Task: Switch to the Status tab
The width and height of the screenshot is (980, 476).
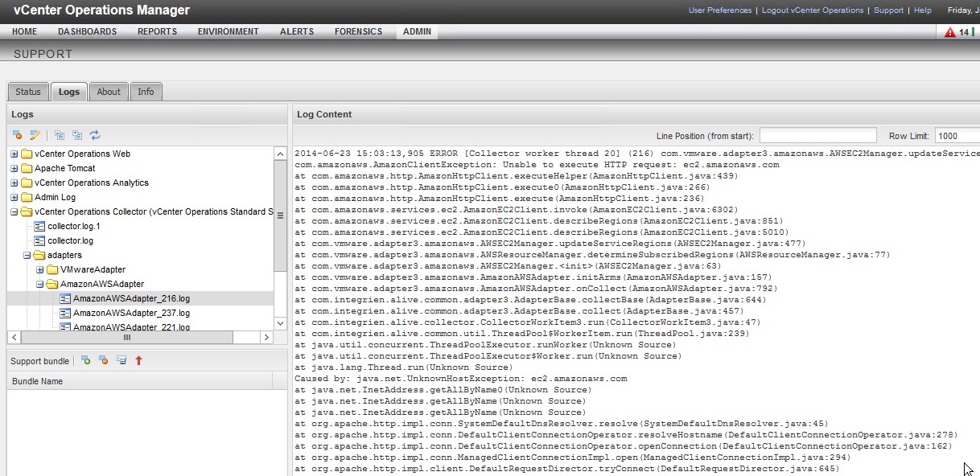Action: point(28,92)
